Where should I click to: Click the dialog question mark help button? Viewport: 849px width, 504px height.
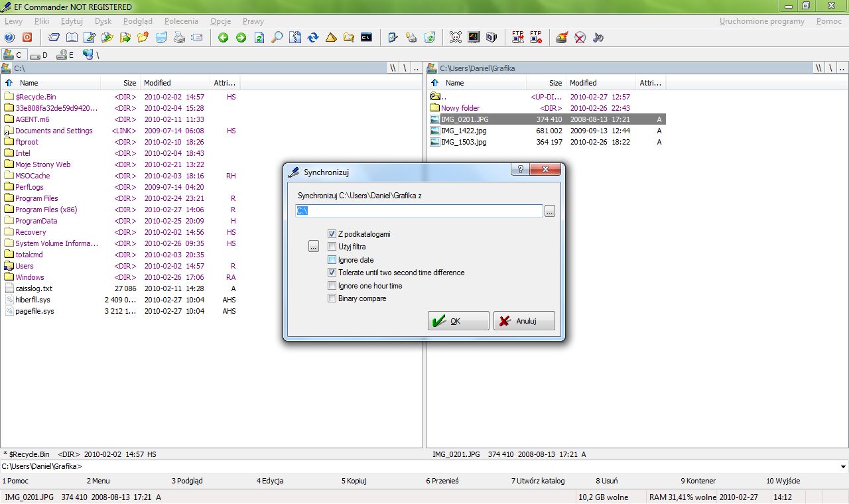[x=520, y=170]
